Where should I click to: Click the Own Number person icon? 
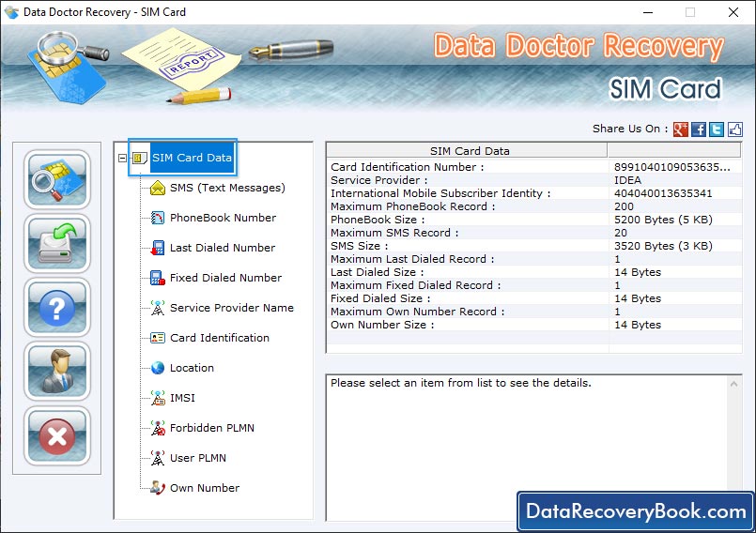click(x=158, y=488)
